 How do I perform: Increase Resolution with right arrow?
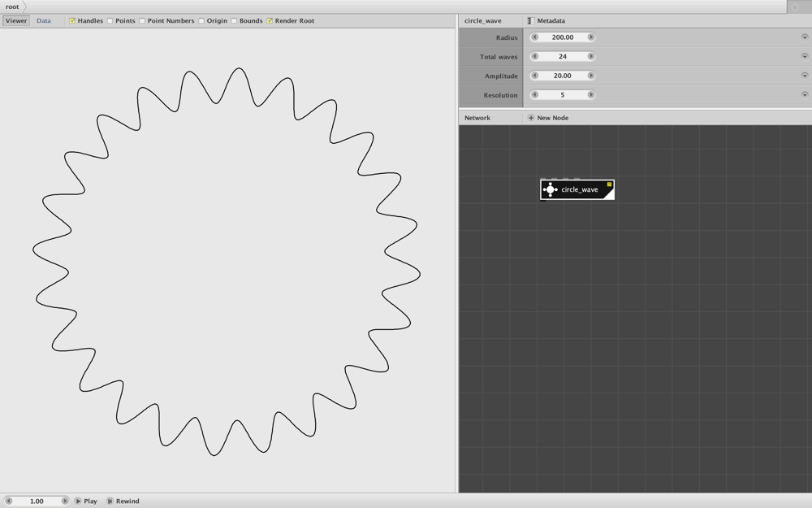tap(591, 95)
